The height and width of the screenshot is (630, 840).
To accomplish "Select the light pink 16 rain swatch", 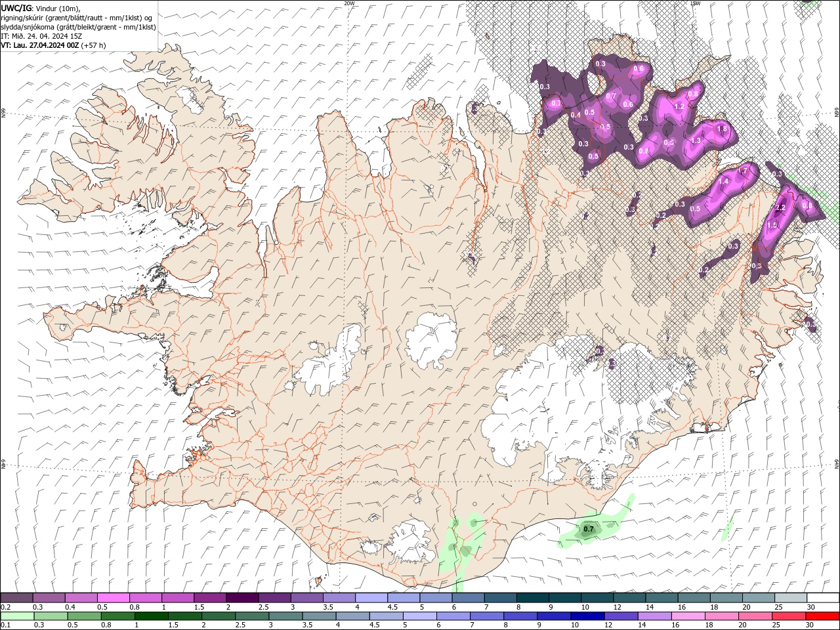I will 688,616.
